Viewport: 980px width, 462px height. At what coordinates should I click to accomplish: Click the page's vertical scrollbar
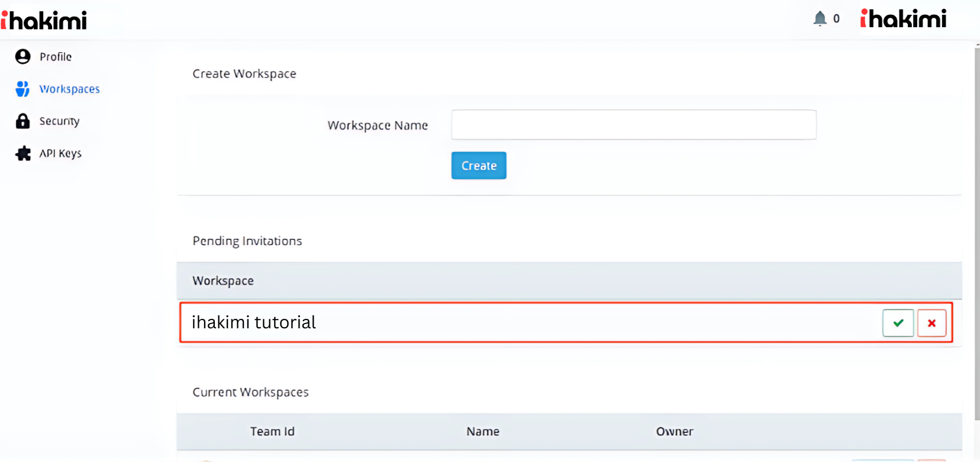[x=976, y=231]
